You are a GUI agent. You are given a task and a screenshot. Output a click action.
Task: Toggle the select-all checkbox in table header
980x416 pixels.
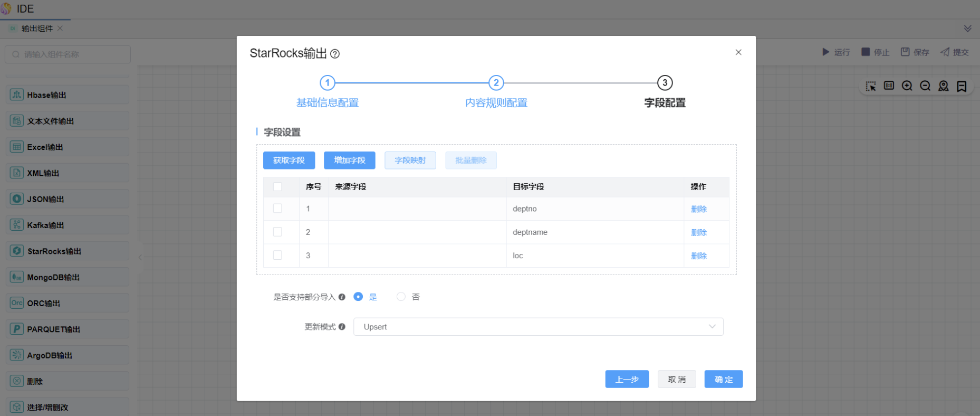(277, 186)
